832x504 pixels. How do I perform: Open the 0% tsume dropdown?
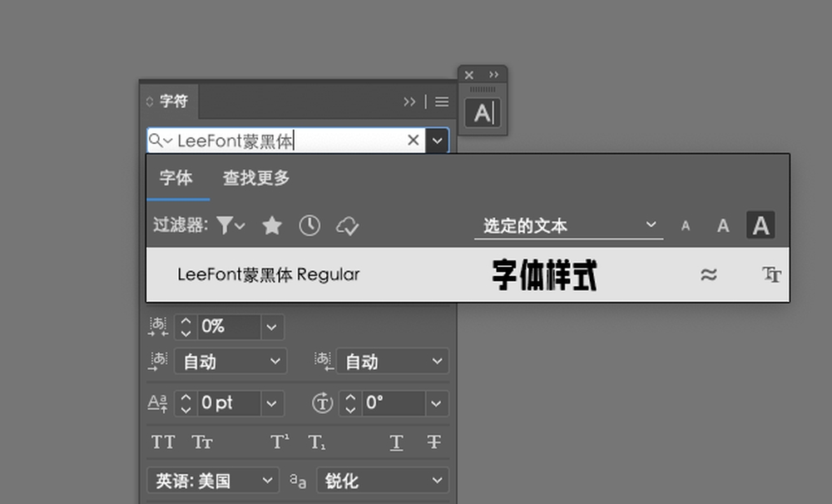point(272,327)
